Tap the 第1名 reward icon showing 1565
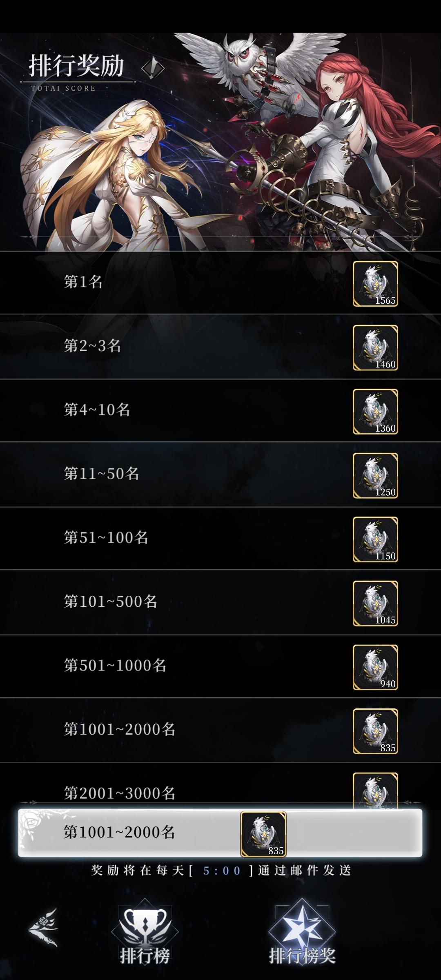The image size is (441, 980). tap(375, 284)
